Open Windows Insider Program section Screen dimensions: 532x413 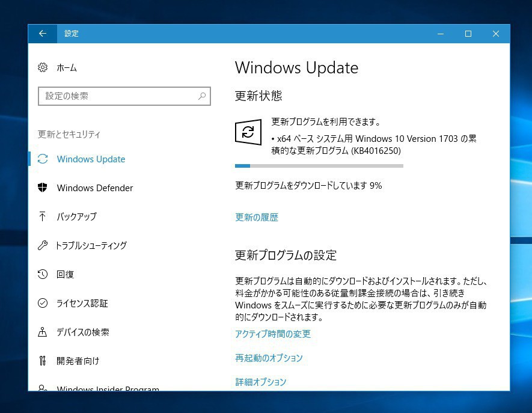pos(108,388)
